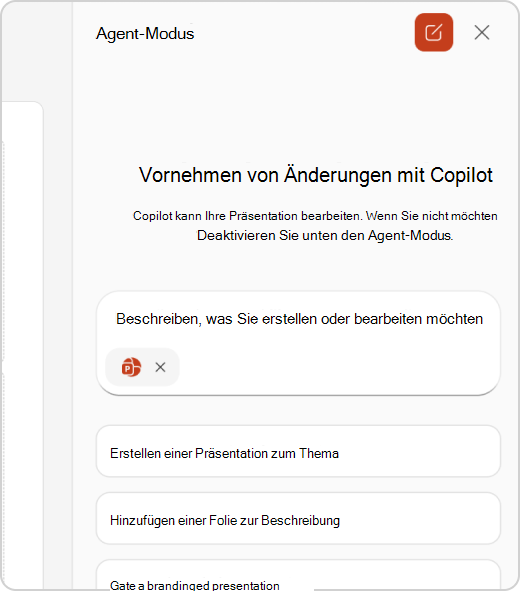The width and height of the screenshot is (520, 591).
Task: Click the PowerPoint file icon in the attachment chip
Action: 131,367
